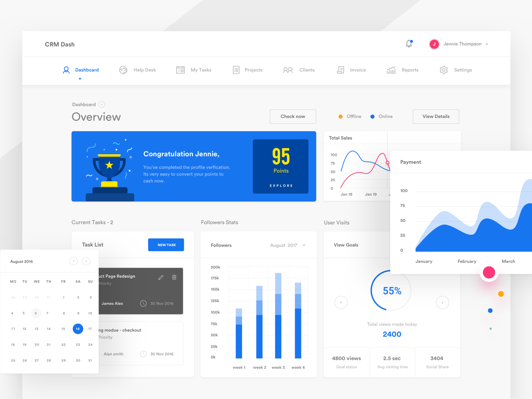The height and width of the screenshot is (399, 532).
Task: Click the Projects navigation icon
Action: pos(236,70)
